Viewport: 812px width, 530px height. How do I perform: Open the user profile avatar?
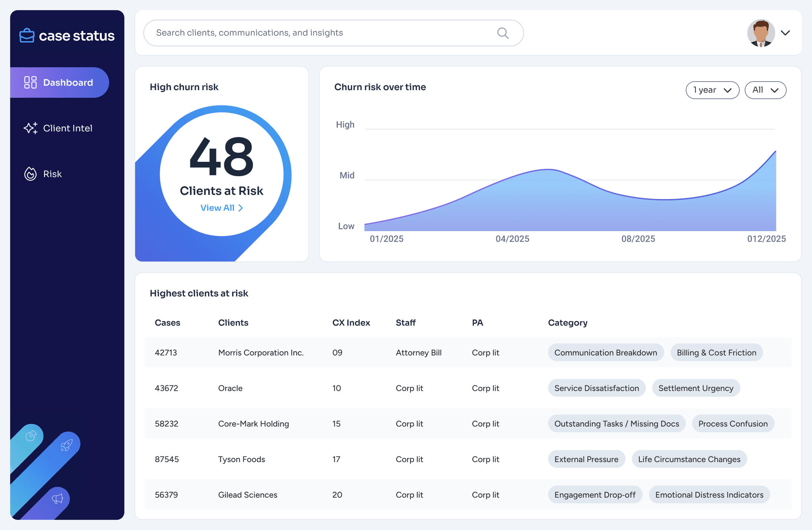pos(760,33)
